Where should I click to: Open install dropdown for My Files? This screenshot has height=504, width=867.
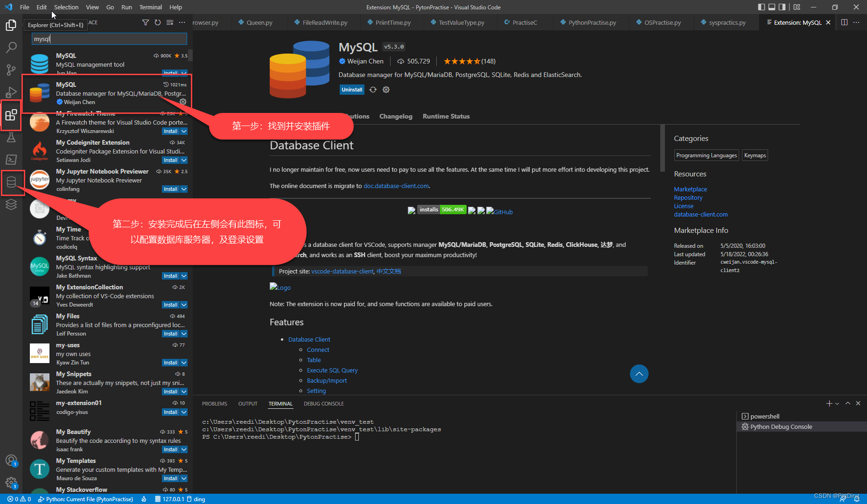(184, 334)
